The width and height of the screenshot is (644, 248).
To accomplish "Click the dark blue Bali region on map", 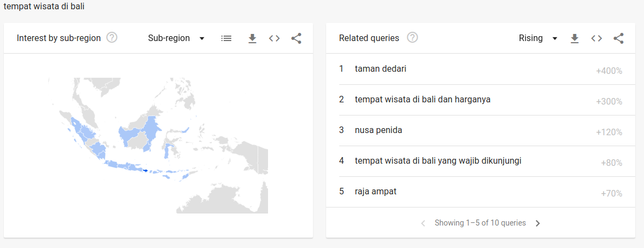I will tap(145, 170).
